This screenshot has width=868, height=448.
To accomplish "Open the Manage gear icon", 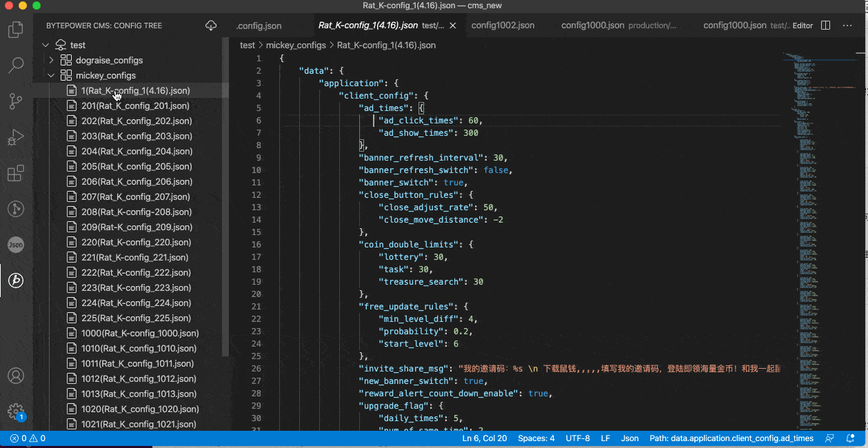I will click(15, 412).
